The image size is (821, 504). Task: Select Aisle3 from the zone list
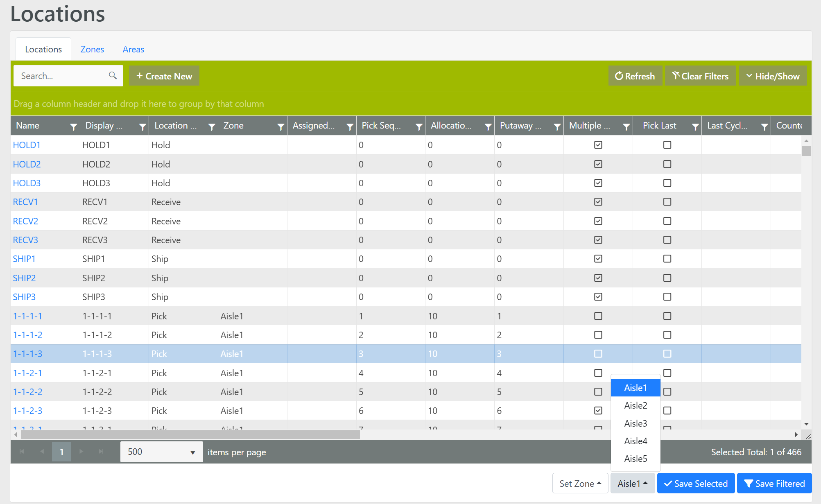[635, 423]
